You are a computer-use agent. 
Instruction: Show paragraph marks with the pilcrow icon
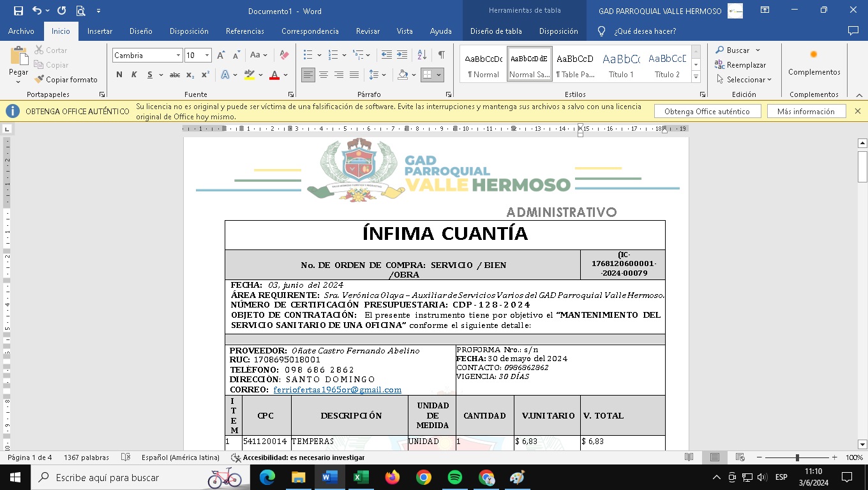441,56
